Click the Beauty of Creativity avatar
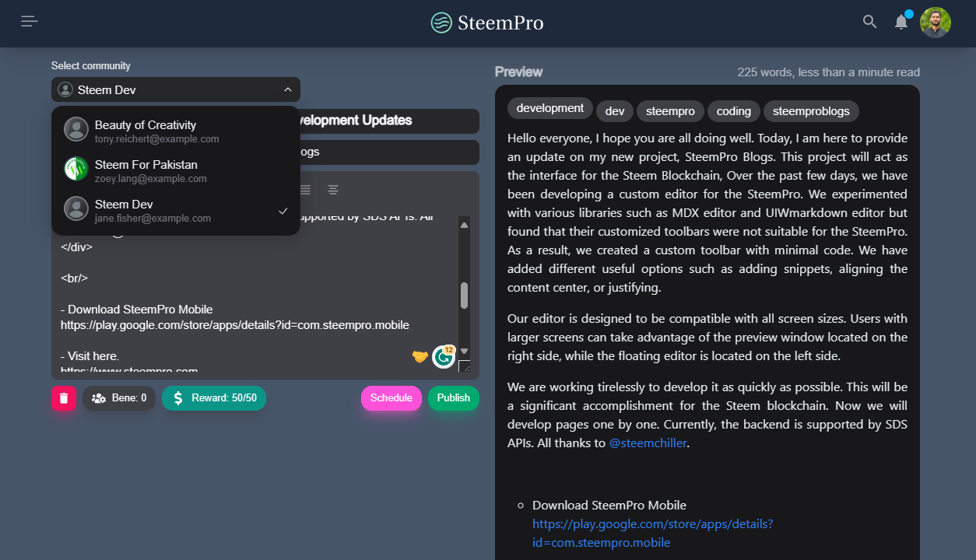The height and width of the screenshot is (560, 976). point(76,130)
